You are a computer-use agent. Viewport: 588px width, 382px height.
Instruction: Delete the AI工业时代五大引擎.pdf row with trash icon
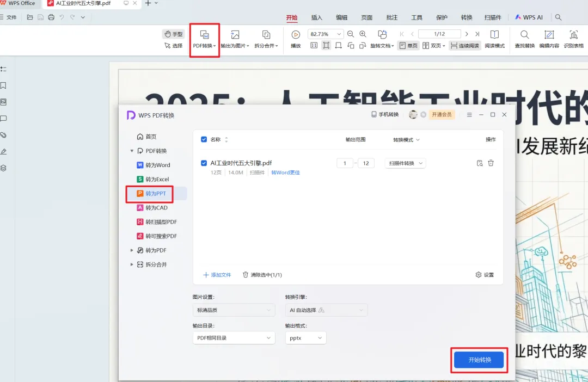(491, 163)
